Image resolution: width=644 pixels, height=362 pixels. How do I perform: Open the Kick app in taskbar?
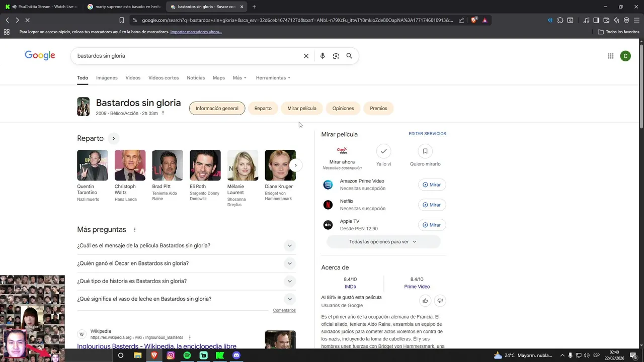220,355
